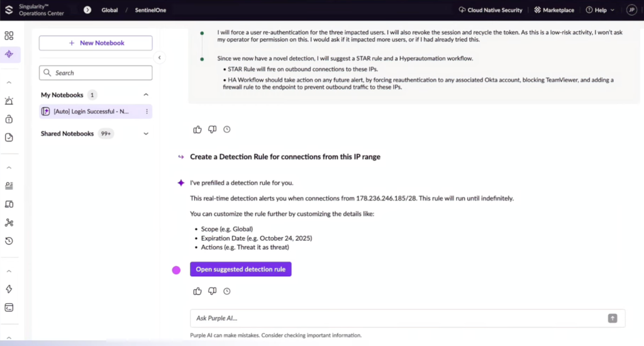Select the Purple AI sparkle sidebar icon

[x=9, y=54]
